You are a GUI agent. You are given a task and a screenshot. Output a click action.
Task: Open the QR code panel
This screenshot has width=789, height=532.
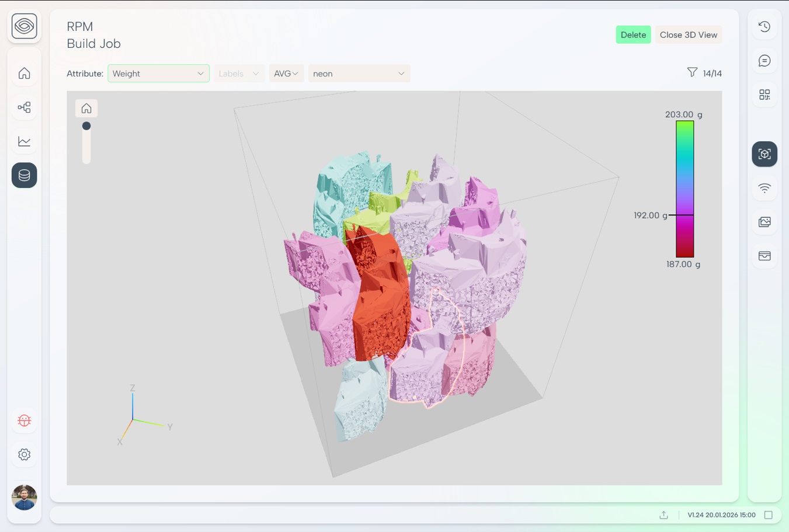[x=764, y=95]
